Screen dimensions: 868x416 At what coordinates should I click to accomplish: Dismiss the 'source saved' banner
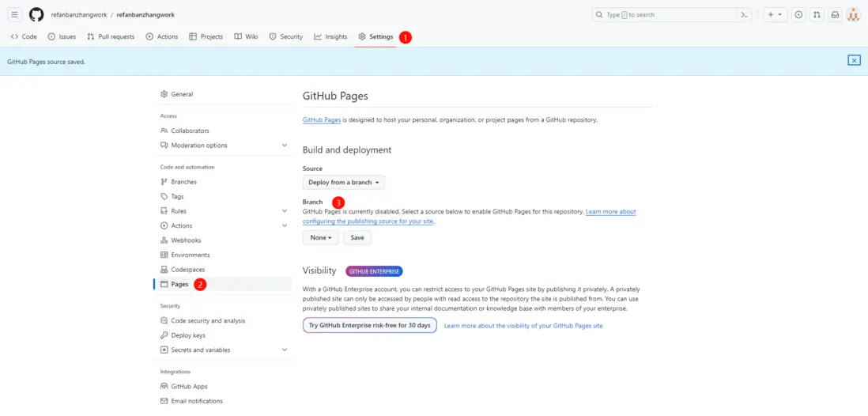click(x=854, y=60)
